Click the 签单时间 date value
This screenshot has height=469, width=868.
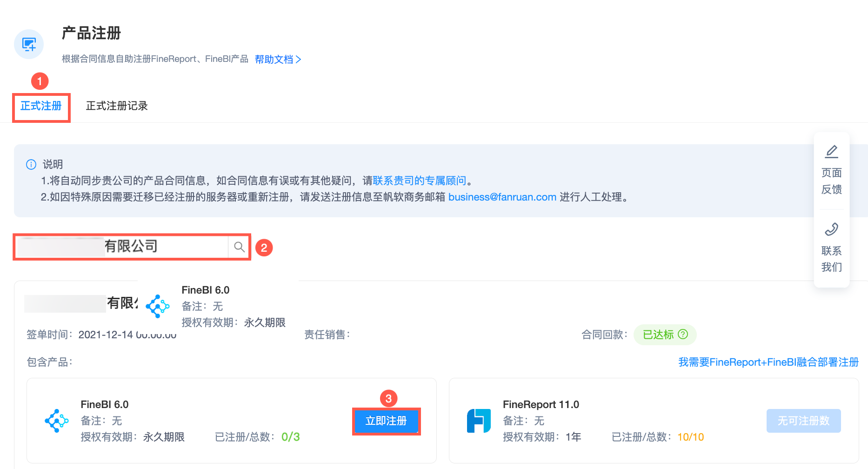click(x=127, y=335)
